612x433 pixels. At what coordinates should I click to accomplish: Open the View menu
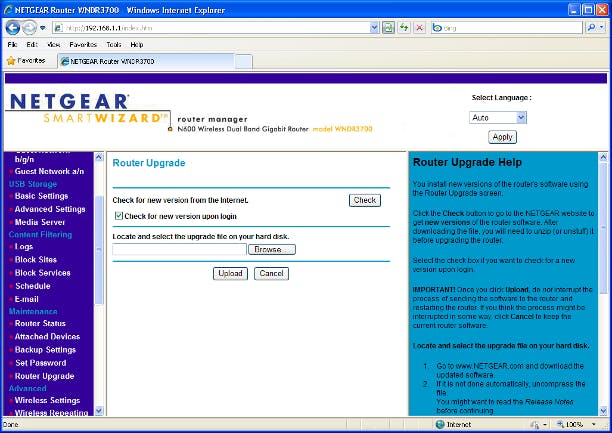coord(53,45)
